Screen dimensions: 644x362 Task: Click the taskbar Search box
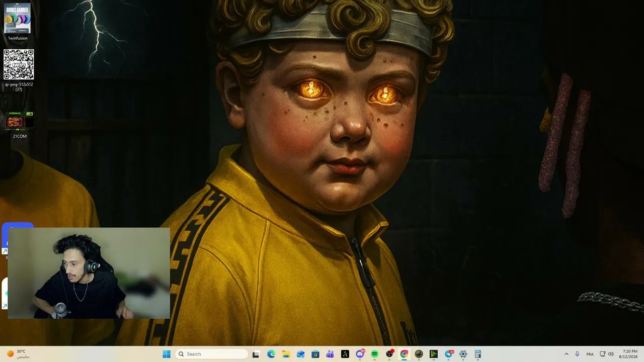click(x=212, y=354)
